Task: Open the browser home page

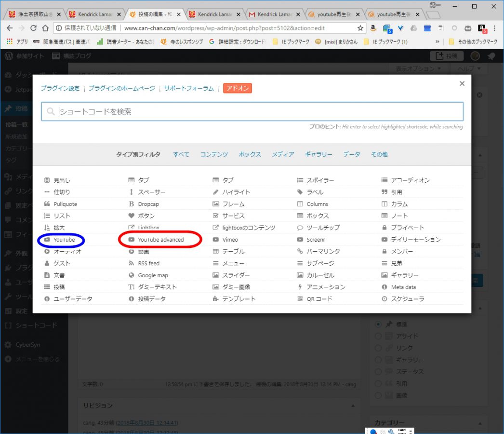Action: pyautogui.click(x=45, y=28)
